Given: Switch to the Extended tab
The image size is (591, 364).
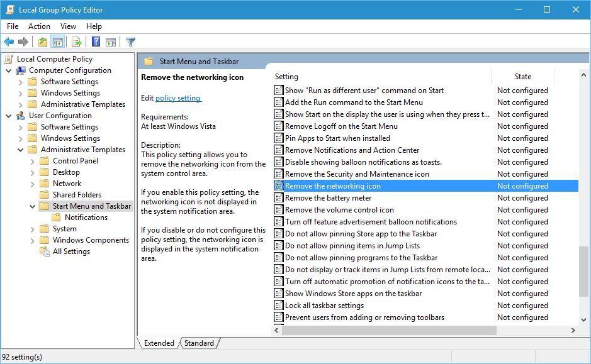Looking at the screenshot, I should (159, 343).
